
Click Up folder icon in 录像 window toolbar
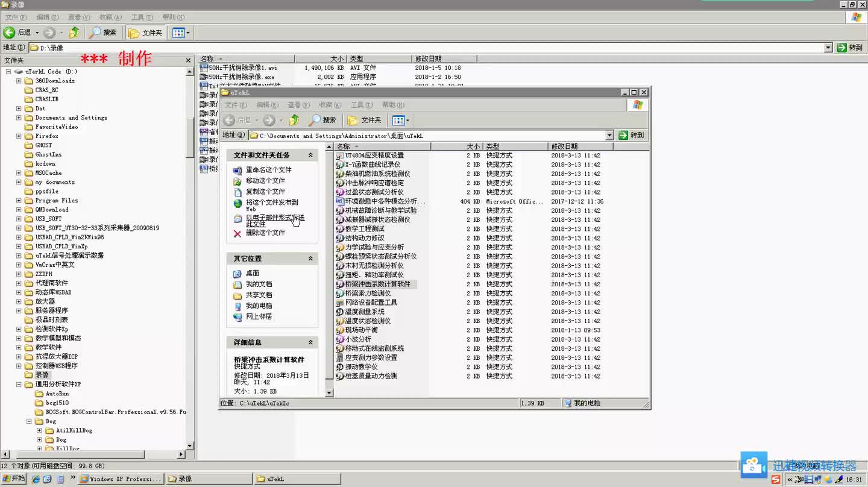click(74, 33)
